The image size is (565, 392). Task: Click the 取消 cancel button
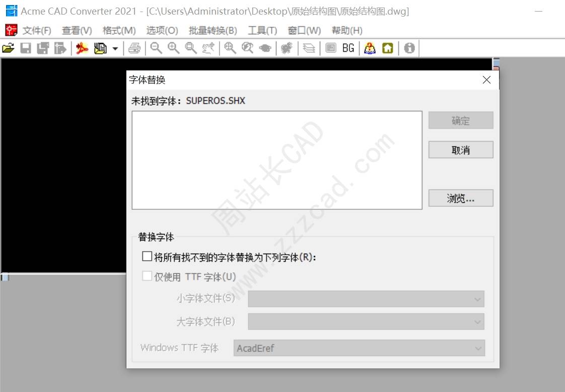click(x=460, y=150)
